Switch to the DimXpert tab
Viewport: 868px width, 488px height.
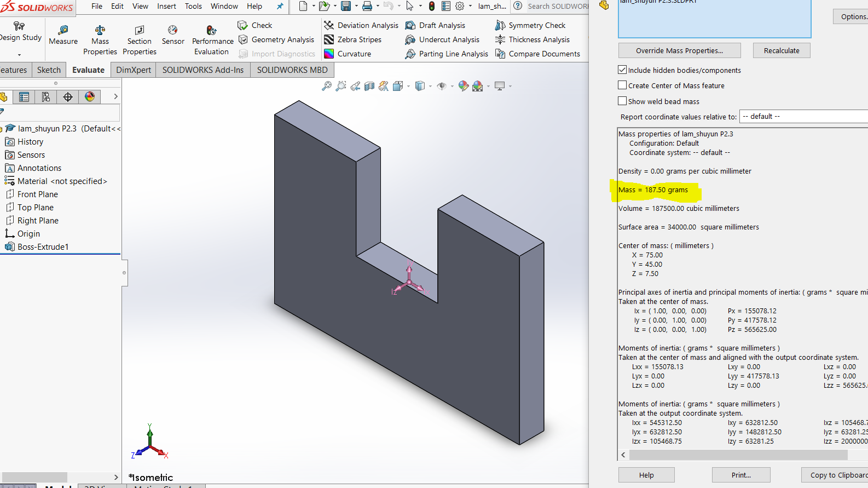pos(134,70)
